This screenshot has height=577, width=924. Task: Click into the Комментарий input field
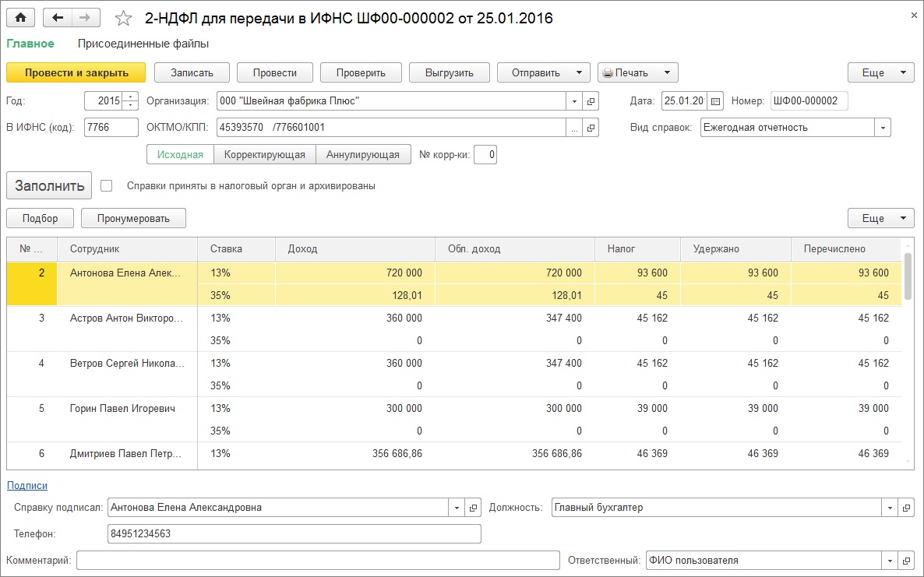coord(318,561)
